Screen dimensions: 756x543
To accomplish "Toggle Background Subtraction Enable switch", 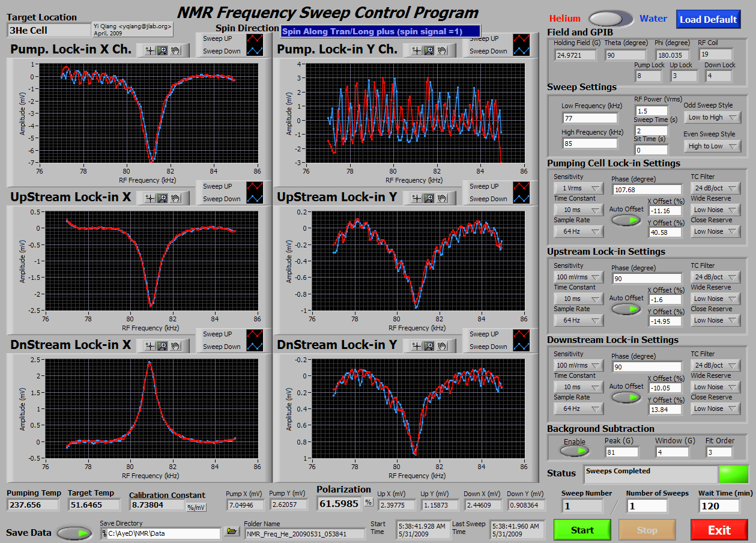I will coord(575,452).
